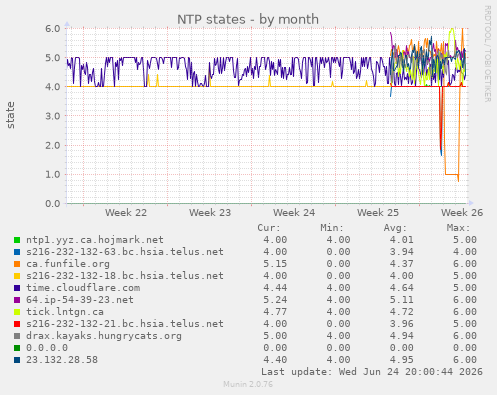Click the blue swatch for s216-232-132-63.bc.hsia.telus.net
Screen dimensions: 497x395
[17, 252]
